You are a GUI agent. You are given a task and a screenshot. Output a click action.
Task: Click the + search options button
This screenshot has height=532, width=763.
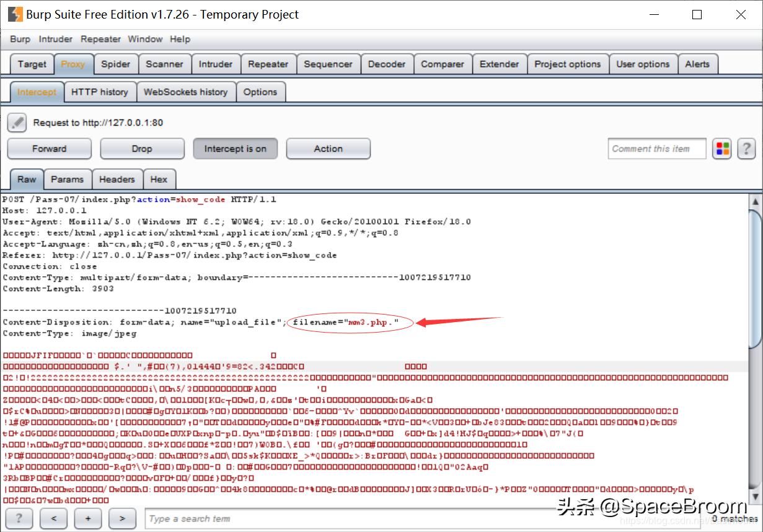point(88,518)
